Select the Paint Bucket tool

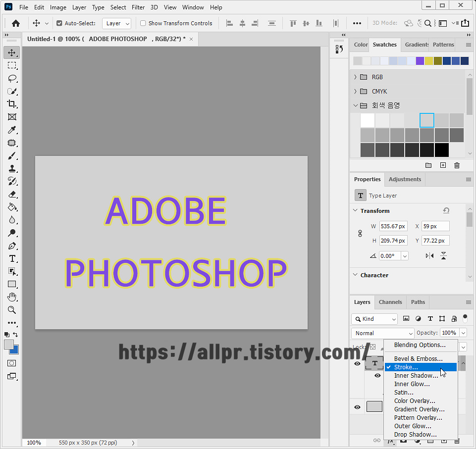coord(12,207)
